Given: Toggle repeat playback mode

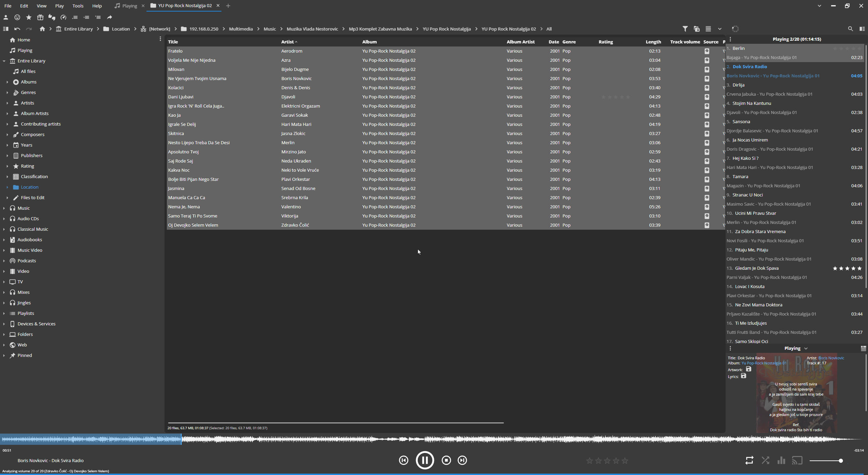Looking at the screenshot, I should [x=749, y=460].
